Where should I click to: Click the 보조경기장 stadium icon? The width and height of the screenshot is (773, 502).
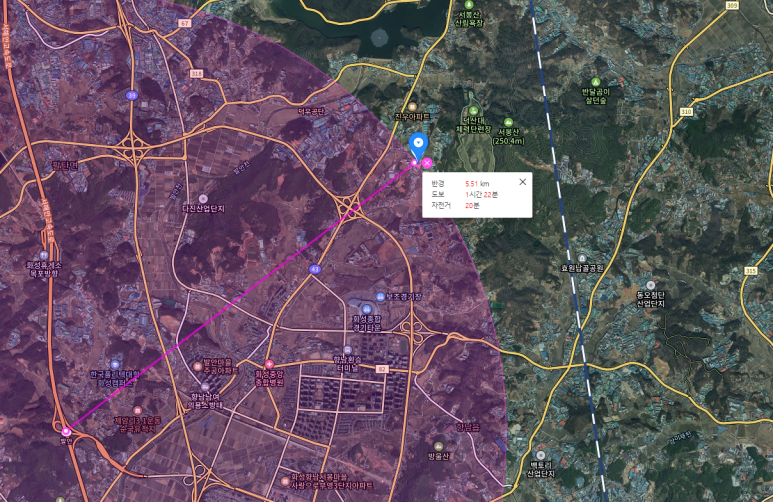pyautogui.click(x=380, y=296)
